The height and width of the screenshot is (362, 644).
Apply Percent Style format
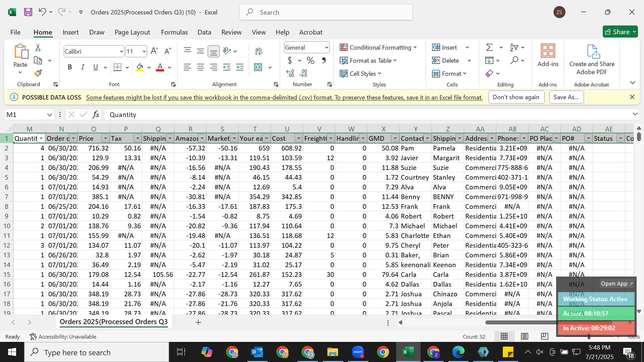tap(311, 61)
